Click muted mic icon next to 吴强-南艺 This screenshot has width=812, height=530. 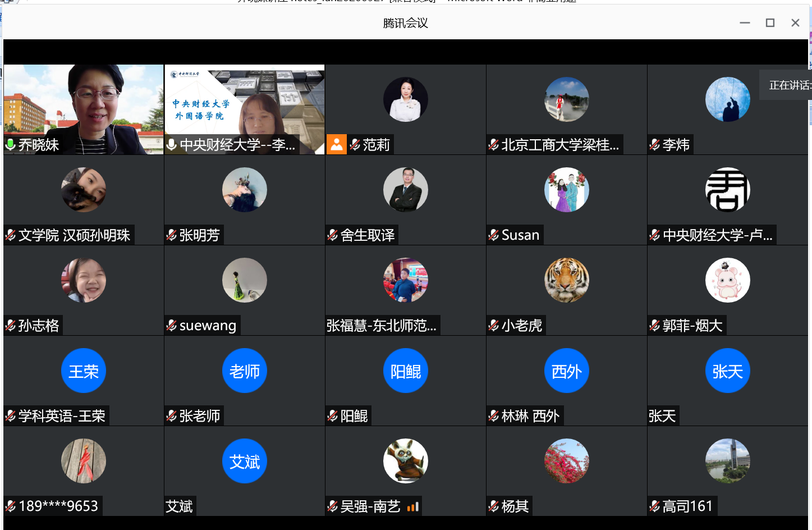pos(332,506)
